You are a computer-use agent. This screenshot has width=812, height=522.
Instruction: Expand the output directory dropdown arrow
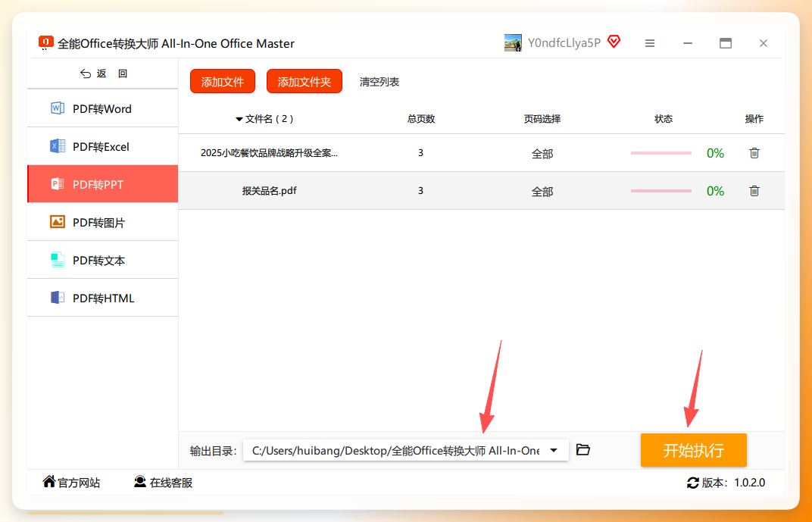click(x=554, y=450)
